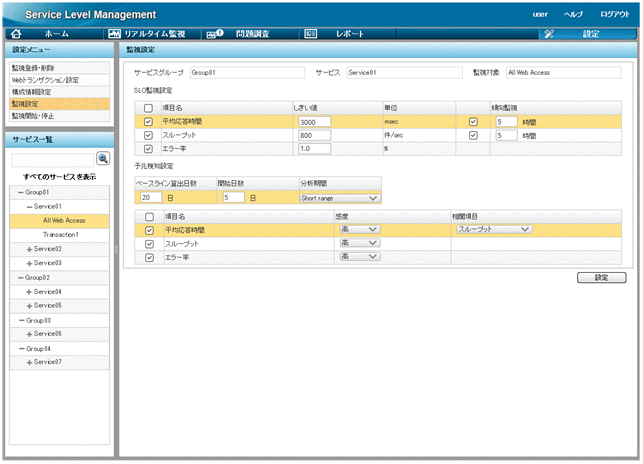
Task: Uncheck 平均応答時間 in SLO monitoring table
Action: 148,121
